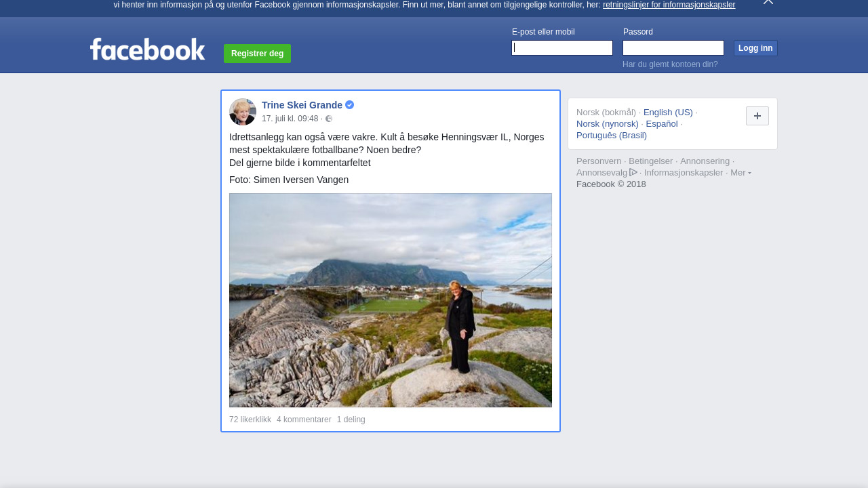Open the forgotten account link

[670, 64]
